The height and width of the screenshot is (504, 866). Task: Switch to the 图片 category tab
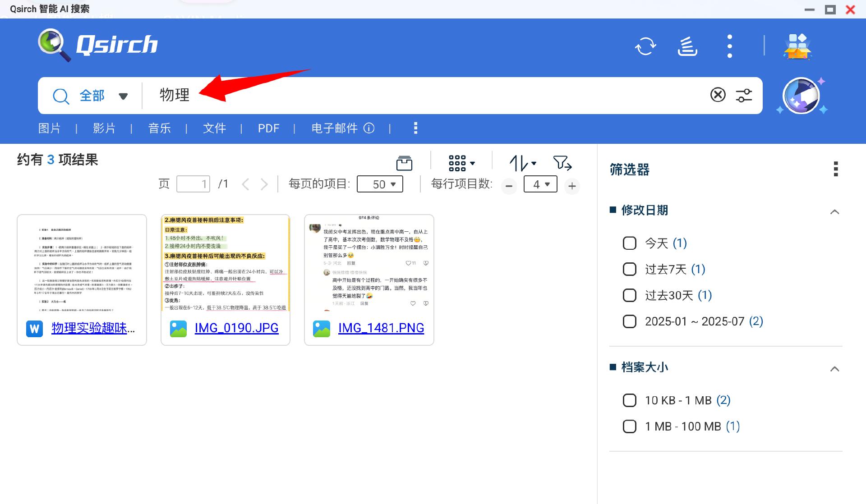[49, 128]
